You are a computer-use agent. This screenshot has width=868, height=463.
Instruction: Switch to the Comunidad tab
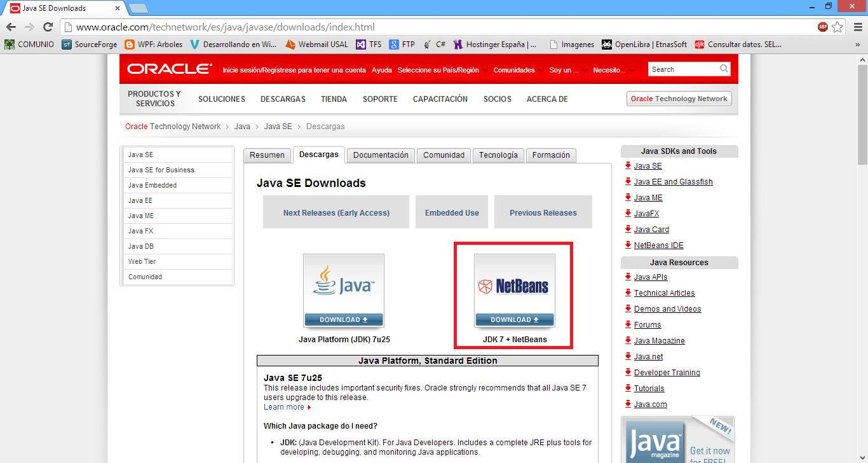tap(444, 155)
